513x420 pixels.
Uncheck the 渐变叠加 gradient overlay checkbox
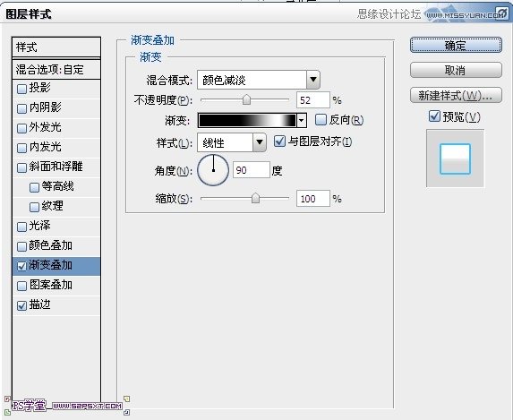pyautogui.click(x=21, y=266)
